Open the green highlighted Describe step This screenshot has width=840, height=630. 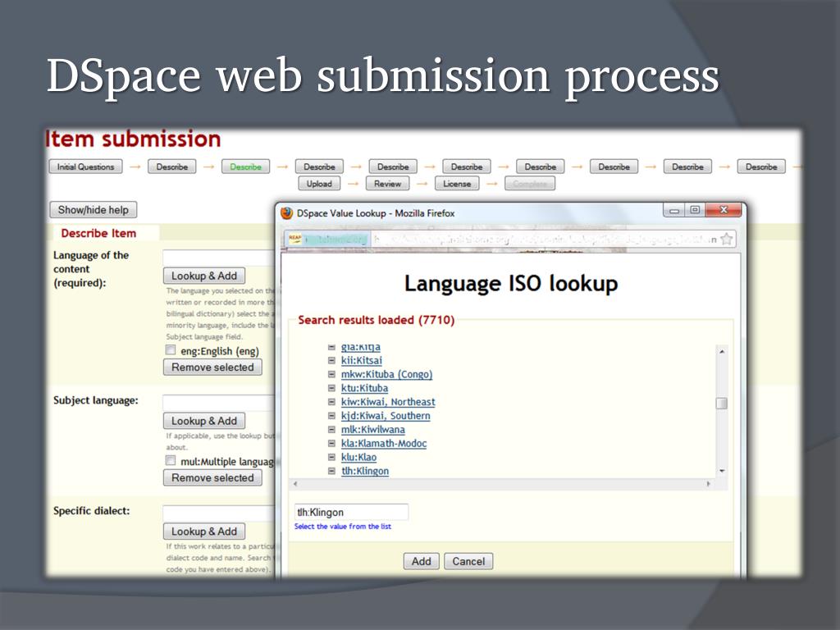tap(246, 167)
